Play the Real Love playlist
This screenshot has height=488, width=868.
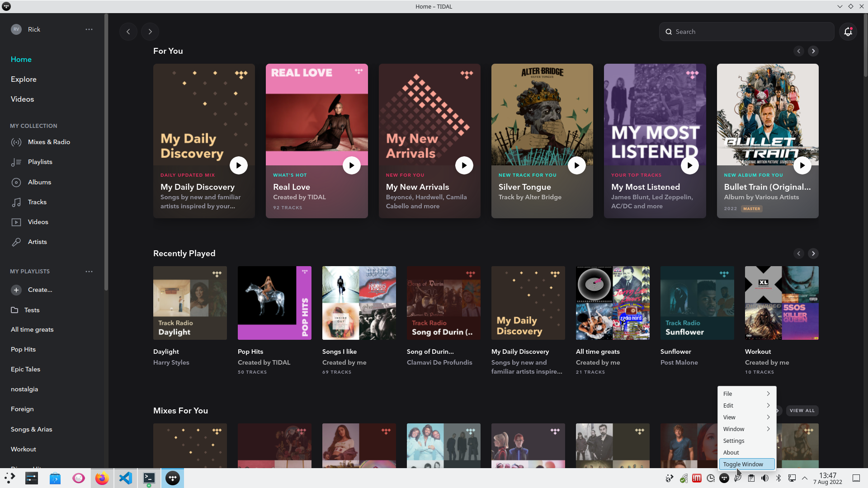(x=351, y=165)
